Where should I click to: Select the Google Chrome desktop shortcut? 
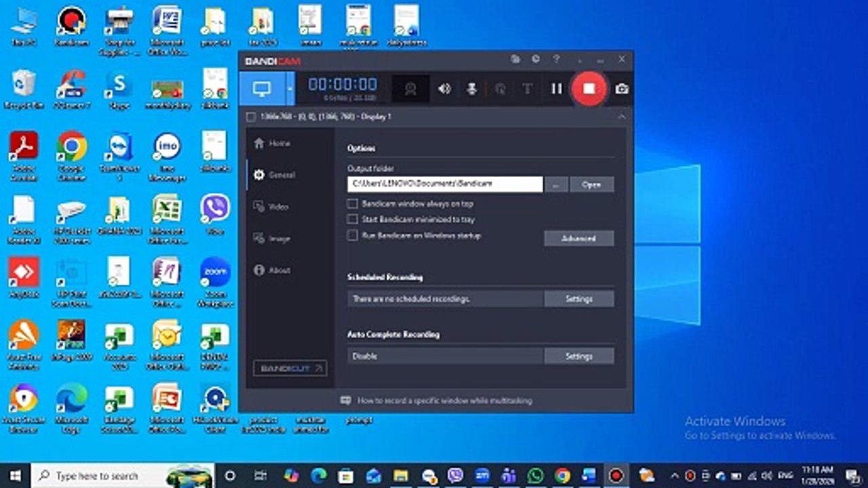tap(71, 156)
